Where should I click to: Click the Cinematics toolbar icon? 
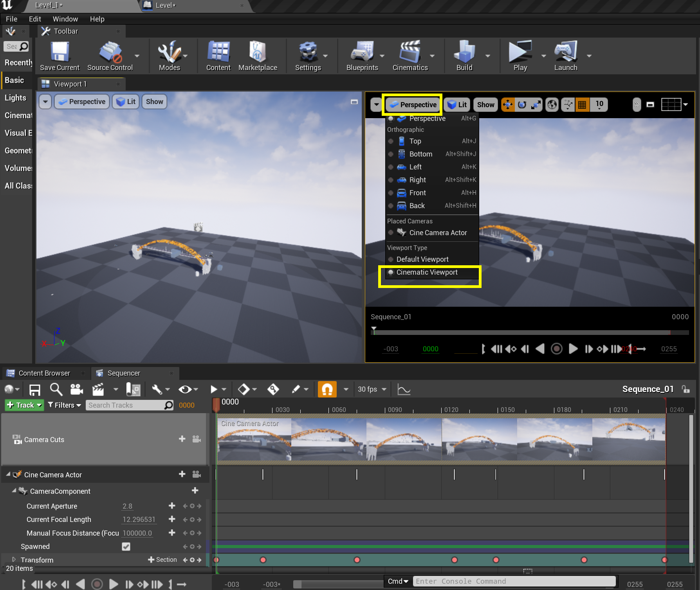click(410, 56)
